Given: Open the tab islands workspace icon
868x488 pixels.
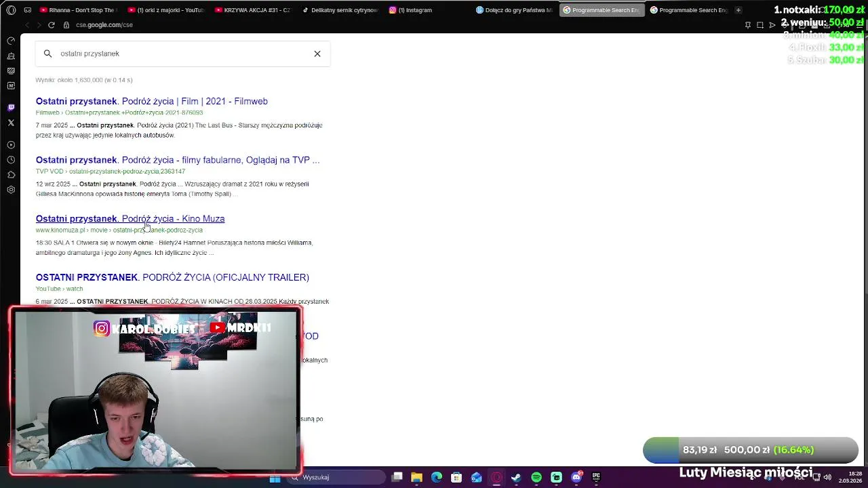Looking at the screenshot, I should click(x=27, y=10).
